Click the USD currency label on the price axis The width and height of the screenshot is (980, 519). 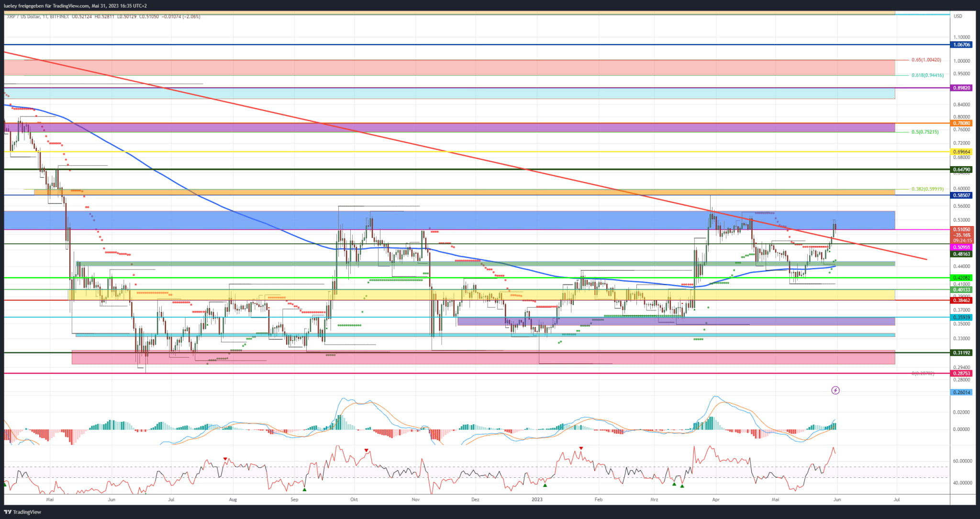(x=958, y=16)
